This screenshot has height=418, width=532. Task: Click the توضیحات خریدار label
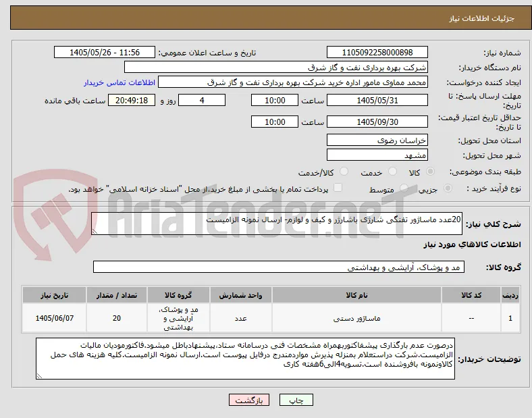point(489,359)
